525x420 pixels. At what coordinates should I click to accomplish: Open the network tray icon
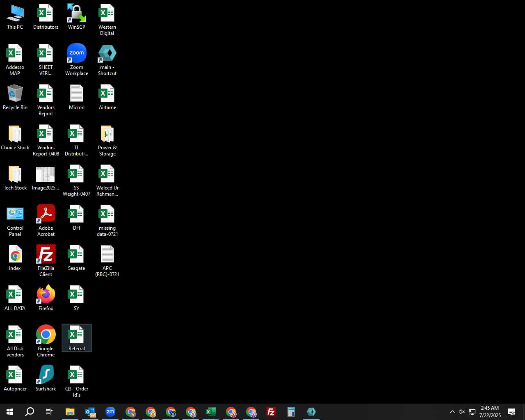[x=472, y=412]
